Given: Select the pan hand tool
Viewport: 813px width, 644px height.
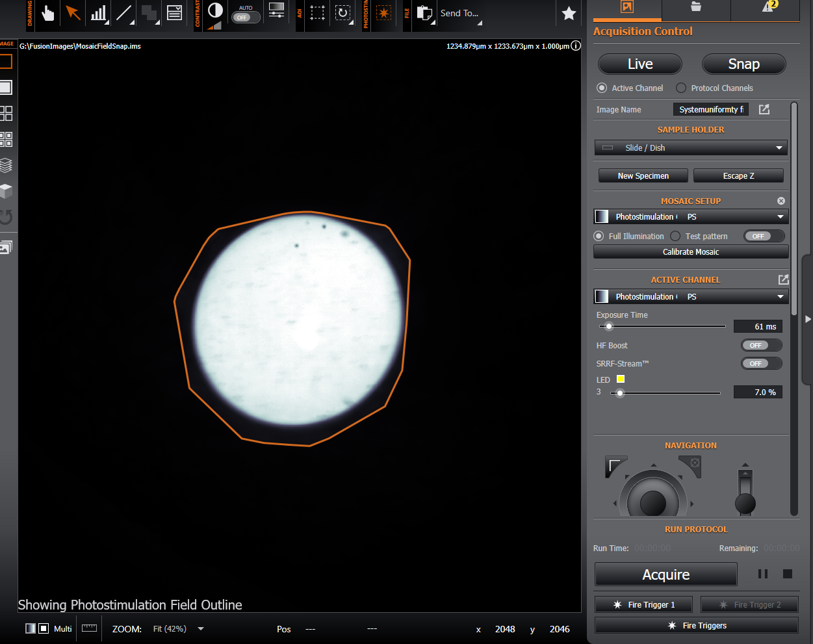Looking at the screenshot, I should click(x=47, y=13).
